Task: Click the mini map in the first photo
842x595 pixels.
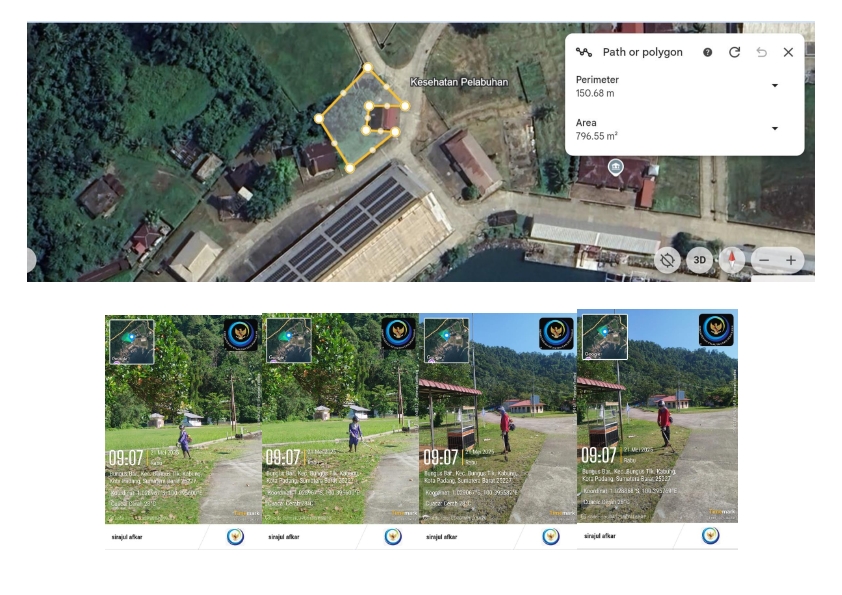Action: (132, 342)
